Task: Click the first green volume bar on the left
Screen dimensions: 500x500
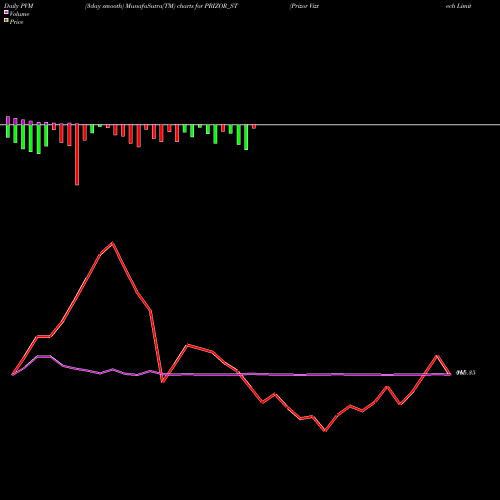Action: (x=8, y=131)
